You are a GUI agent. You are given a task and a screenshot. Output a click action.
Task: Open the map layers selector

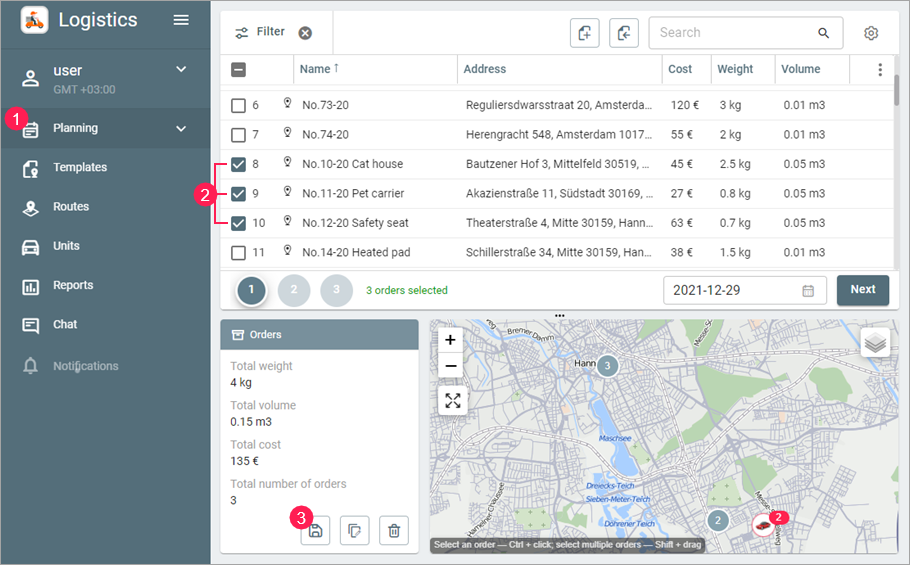click(875, 343)
